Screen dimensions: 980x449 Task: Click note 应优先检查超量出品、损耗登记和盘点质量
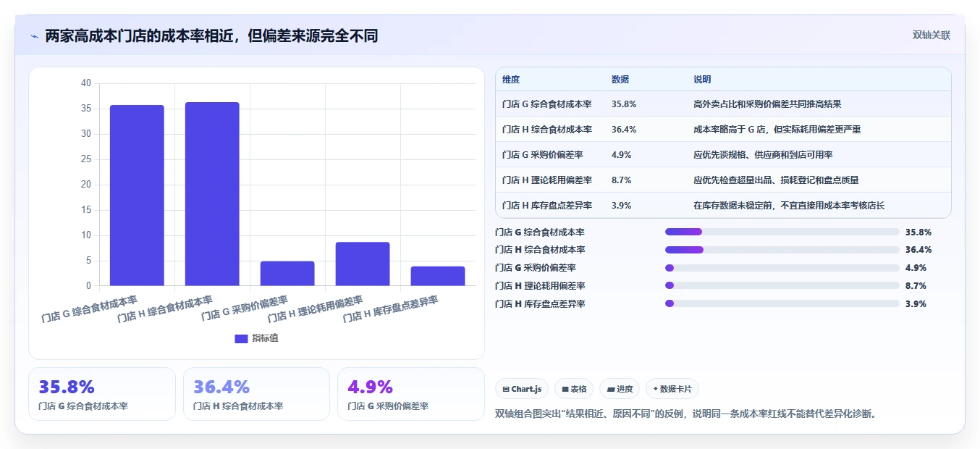pyautogui.click(x=776, y=180)
